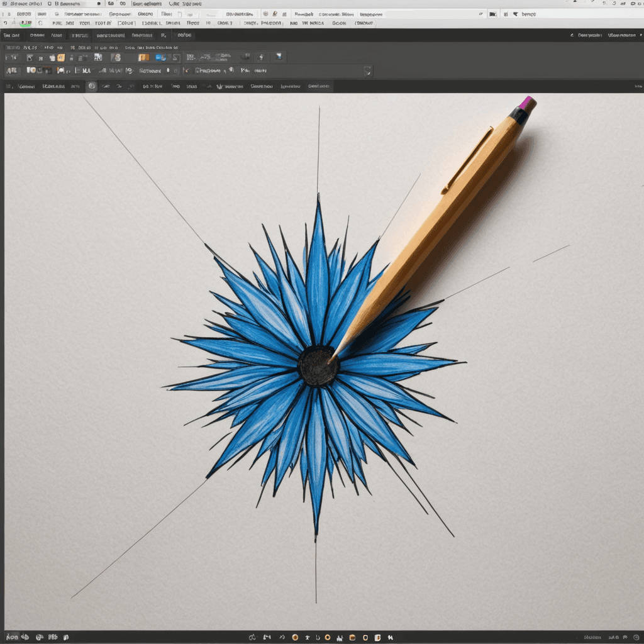The height and width of the screenshot is (644, 644).
Task: Open the dropdown chevron near the Brush options
Action: coord(225,70)
